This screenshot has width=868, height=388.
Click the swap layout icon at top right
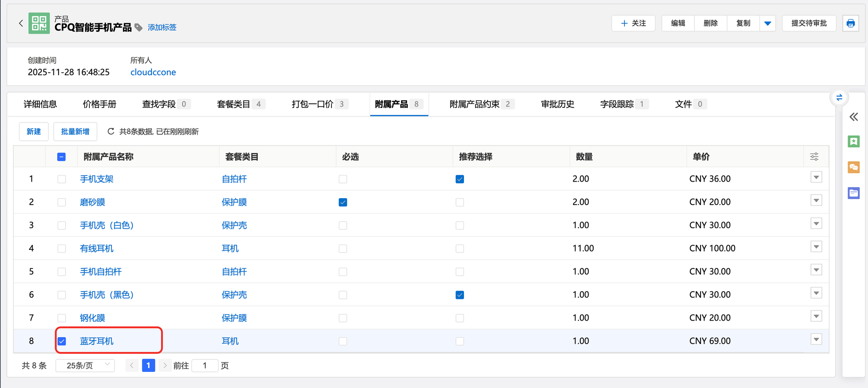click(839, 97)
